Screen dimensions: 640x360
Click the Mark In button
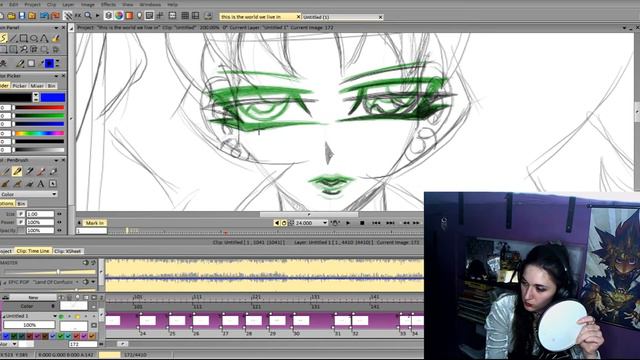click(x=95, y=223)
